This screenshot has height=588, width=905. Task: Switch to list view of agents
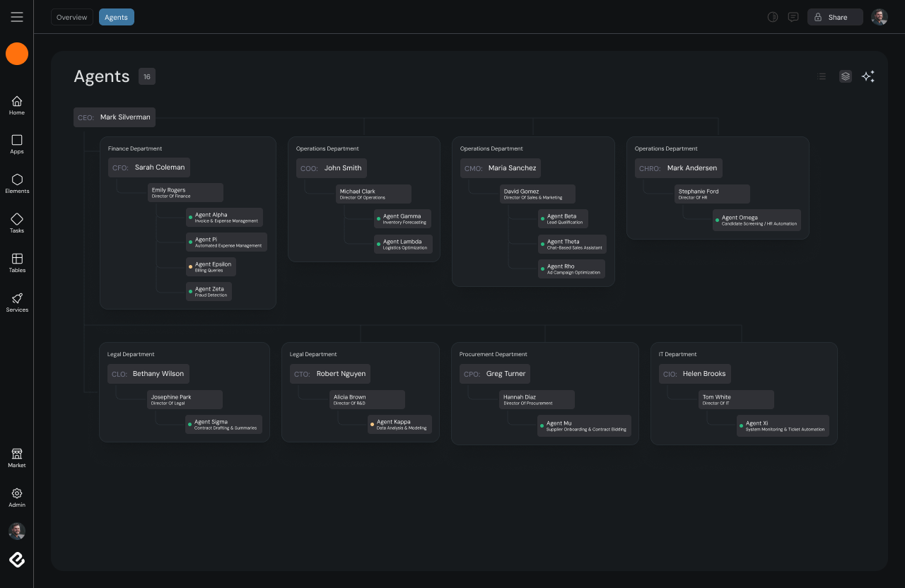coord(821,76)
